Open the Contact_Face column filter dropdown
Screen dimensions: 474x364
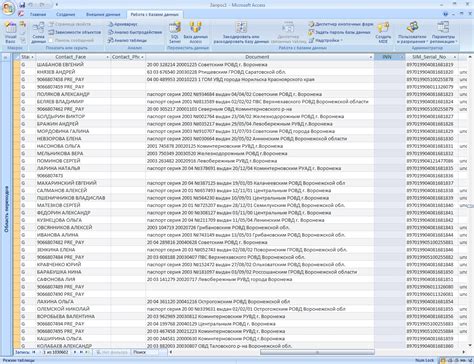coord(107,57)
